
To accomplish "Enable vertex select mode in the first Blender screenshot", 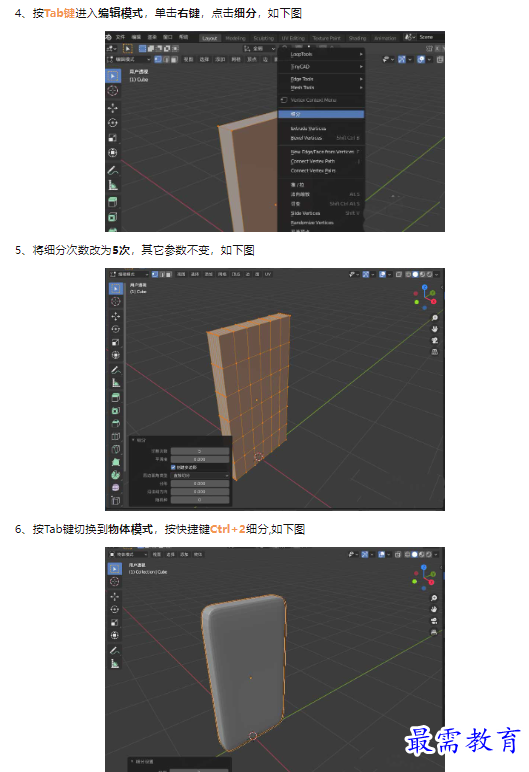I will tap(158, 59).
